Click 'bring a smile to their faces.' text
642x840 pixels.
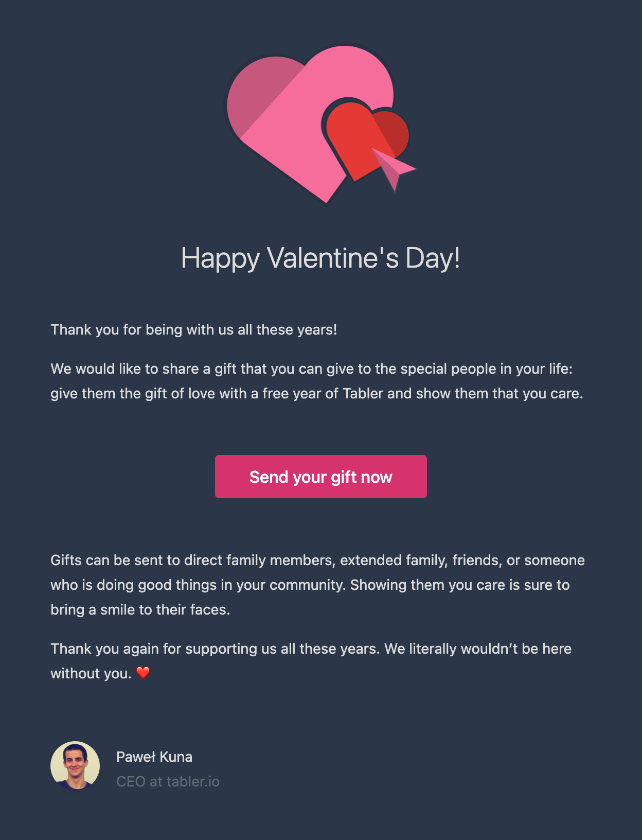[x=140, y=609]
